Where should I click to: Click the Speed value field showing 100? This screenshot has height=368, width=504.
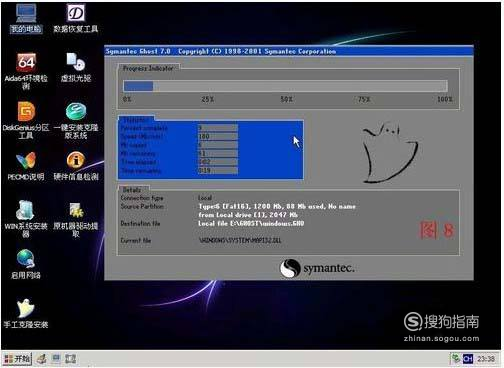point(218,136)
